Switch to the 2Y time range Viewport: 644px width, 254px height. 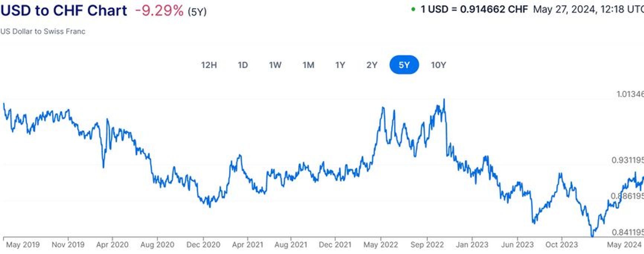point(371,65)
